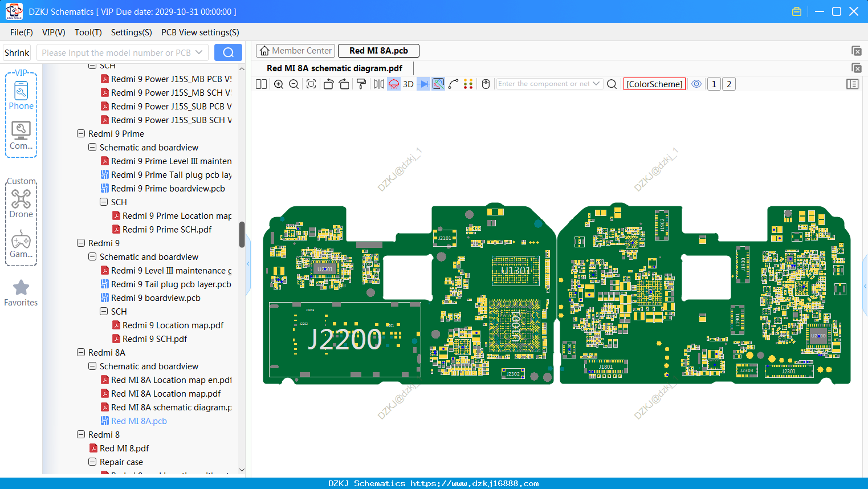Select the U1301 chip on the board
Viewport: 868px width, 489px height.
pos(516,271)
